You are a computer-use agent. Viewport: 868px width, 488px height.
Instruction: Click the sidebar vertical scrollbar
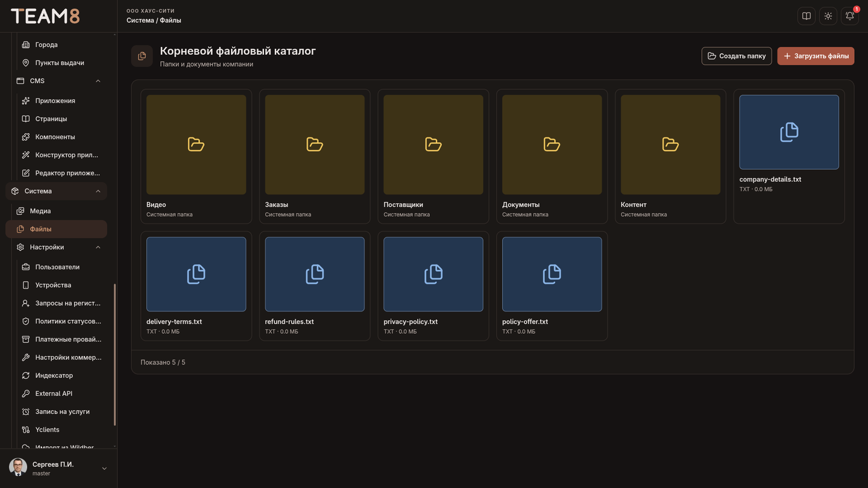point(115,354)
